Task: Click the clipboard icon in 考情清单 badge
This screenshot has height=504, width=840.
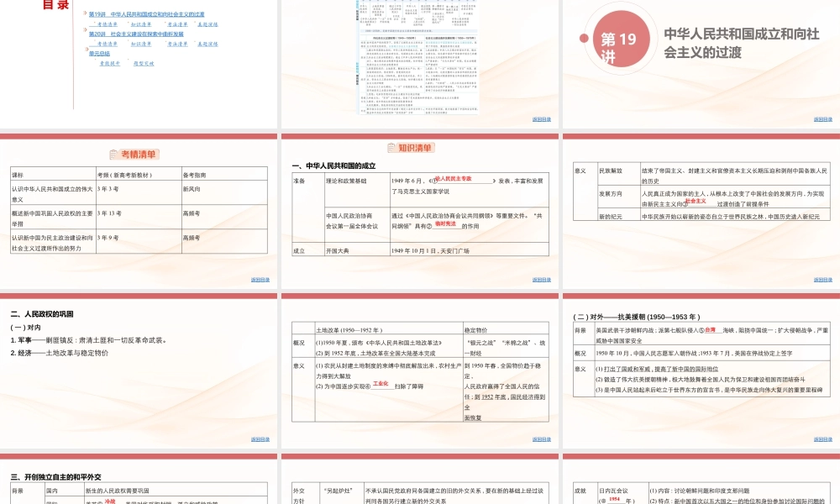Action: click(x=113, y=155)
